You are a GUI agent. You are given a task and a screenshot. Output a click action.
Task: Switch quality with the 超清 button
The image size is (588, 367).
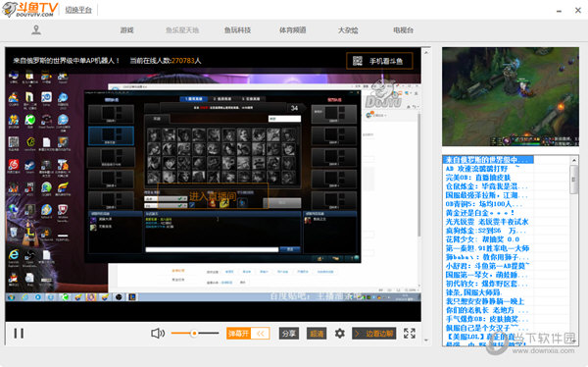tap(317, 334)
